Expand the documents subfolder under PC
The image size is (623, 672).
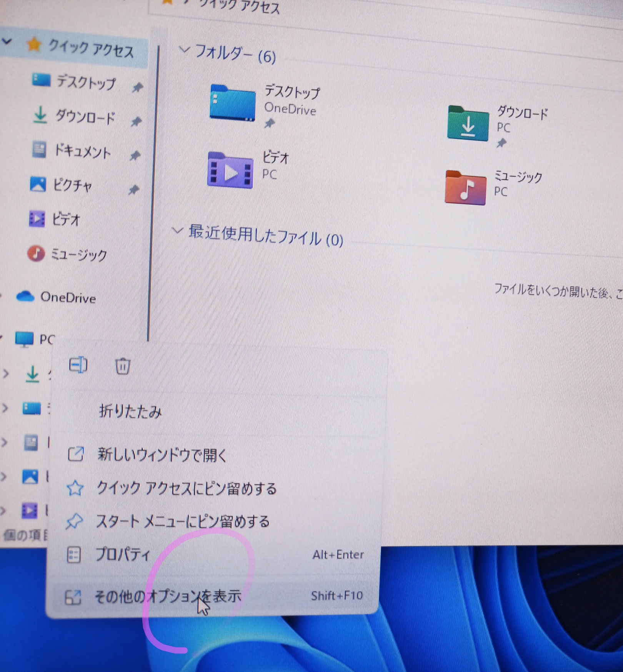coord(5,442)
